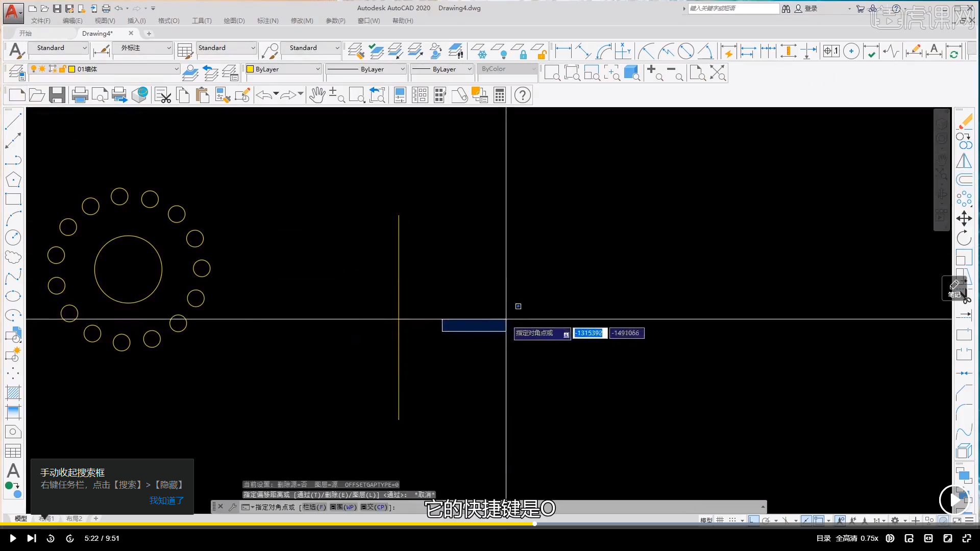Select the Mirror tool
The height and width of the screenshot is (551, 980).
pos(964,160)
